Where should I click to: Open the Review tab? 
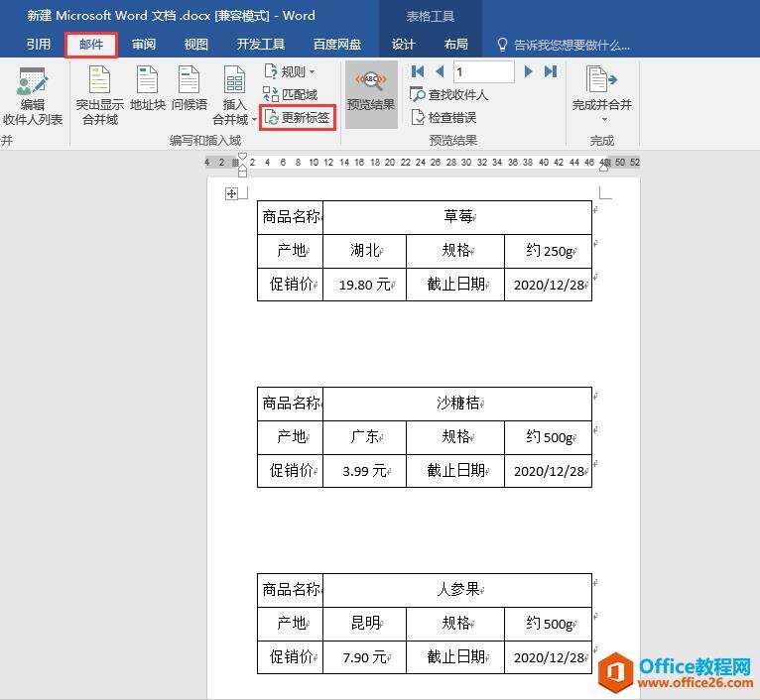(144, 45)
